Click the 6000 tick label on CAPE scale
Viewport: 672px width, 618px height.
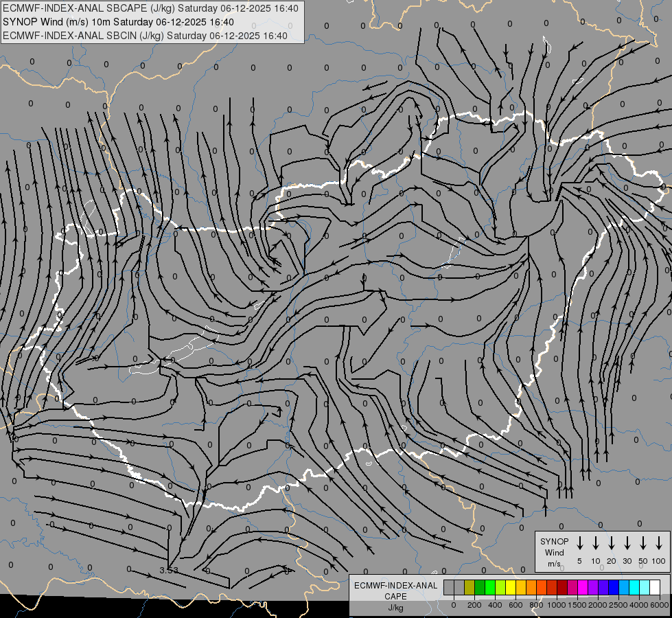pos(660,605)
